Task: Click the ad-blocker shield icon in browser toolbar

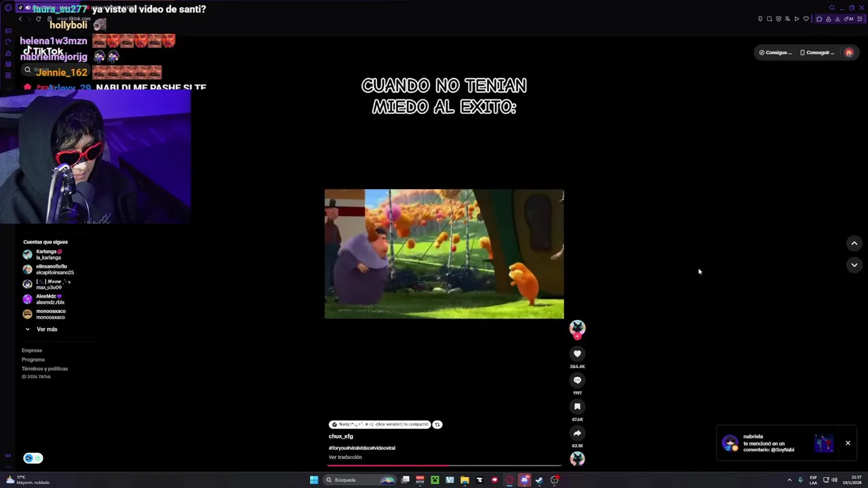Action: coord(778,19)
